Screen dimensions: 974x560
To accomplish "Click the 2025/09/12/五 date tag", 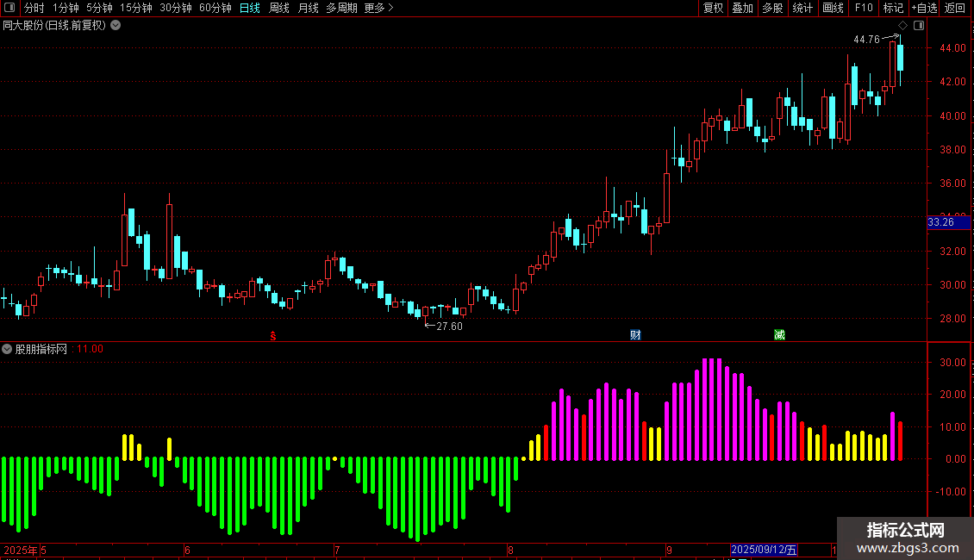I will click(x=764, y=550).
